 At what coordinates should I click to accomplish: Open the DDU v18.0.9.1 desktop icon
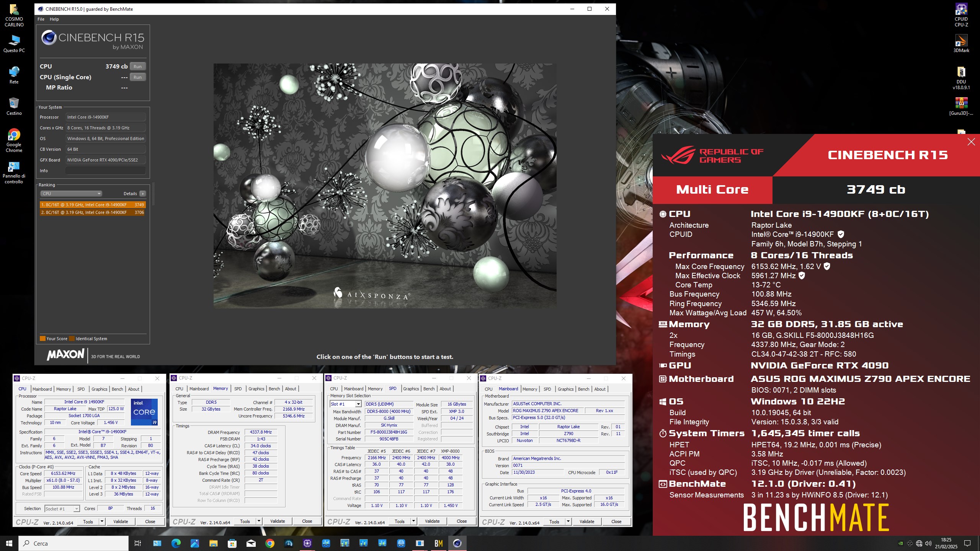click(x=961, y=78)
